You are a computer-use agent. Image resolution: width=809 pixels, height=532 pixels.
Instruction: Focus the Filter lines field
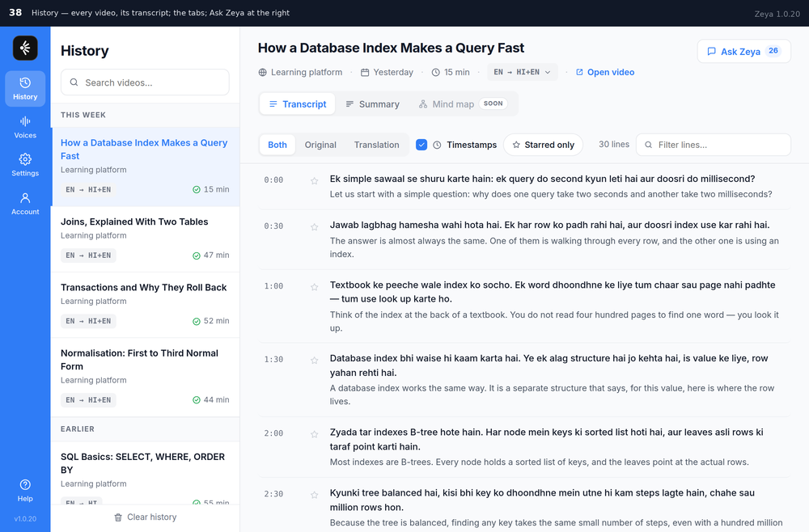click(714, 145)
